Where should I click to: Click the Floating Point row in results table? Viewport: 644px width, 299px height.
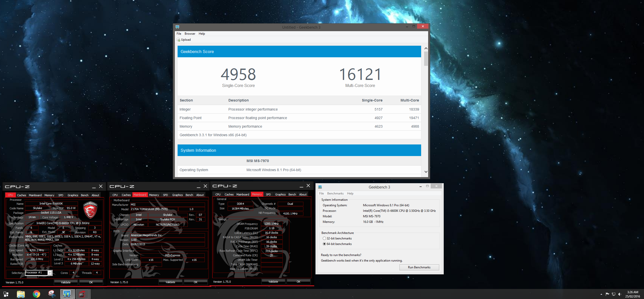[x=299, y=118]
